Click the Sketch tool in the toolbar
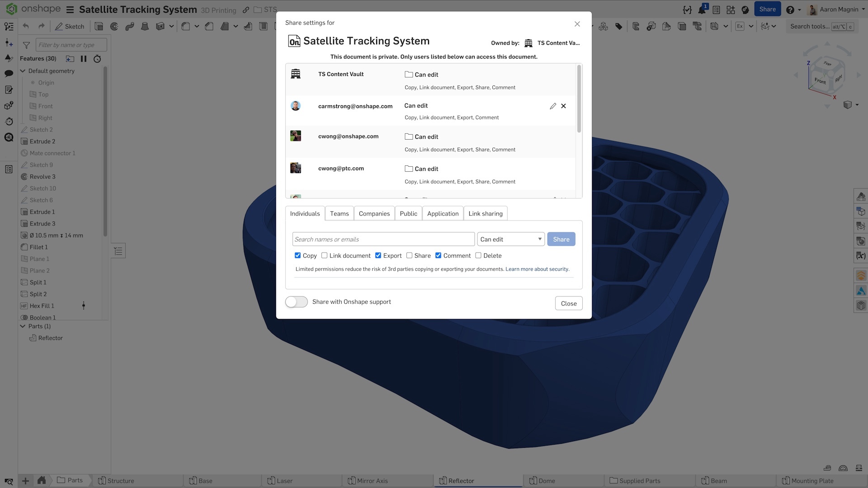Screen dimensions: 868x488 pyautogui.click(x=70, y=26)
